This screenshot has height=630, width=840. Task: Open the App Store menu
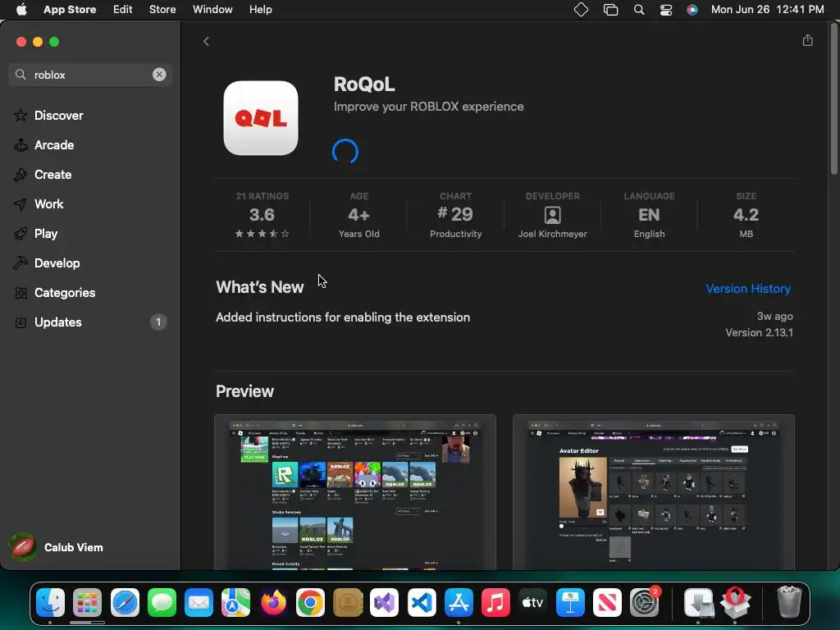(x=70, y=10)
